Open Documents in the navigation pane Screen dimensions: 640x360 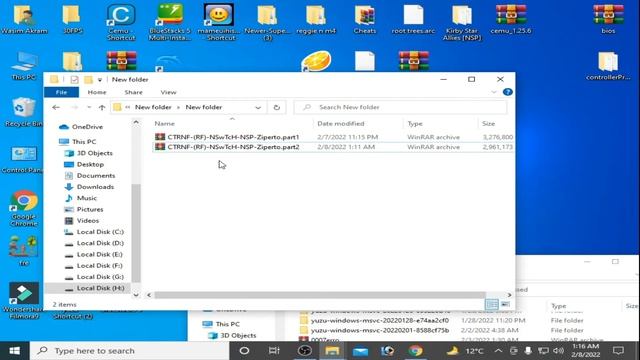click(x=90, y=176)
